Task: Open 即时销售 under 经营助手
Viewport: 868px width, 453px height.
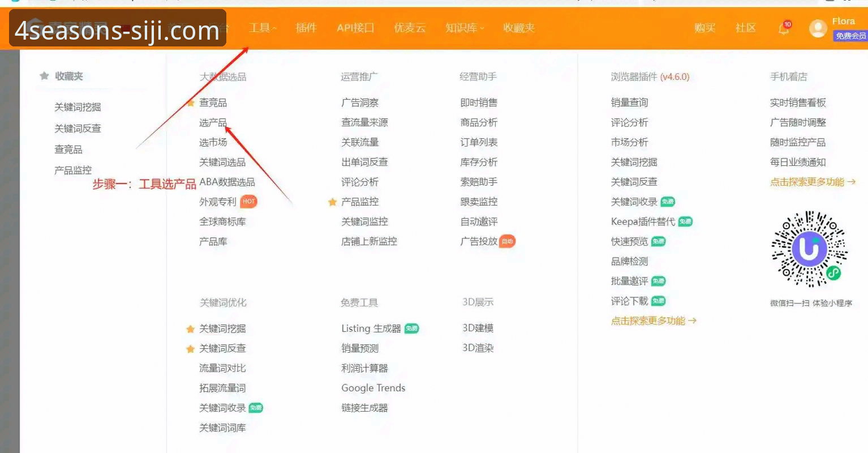Action: [479, 102]
